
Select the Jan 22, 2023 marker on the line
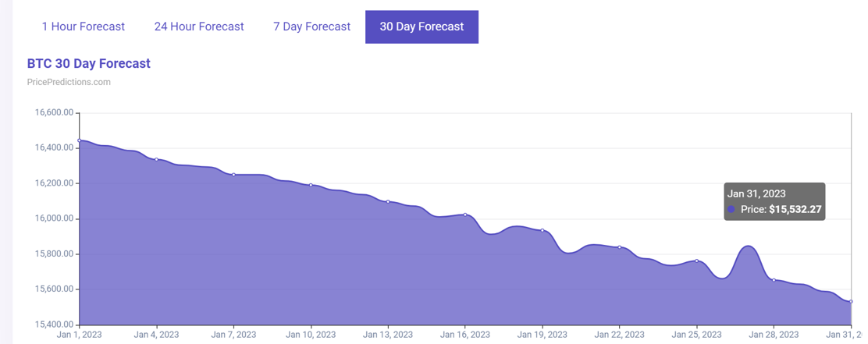[x=619, y=247]
